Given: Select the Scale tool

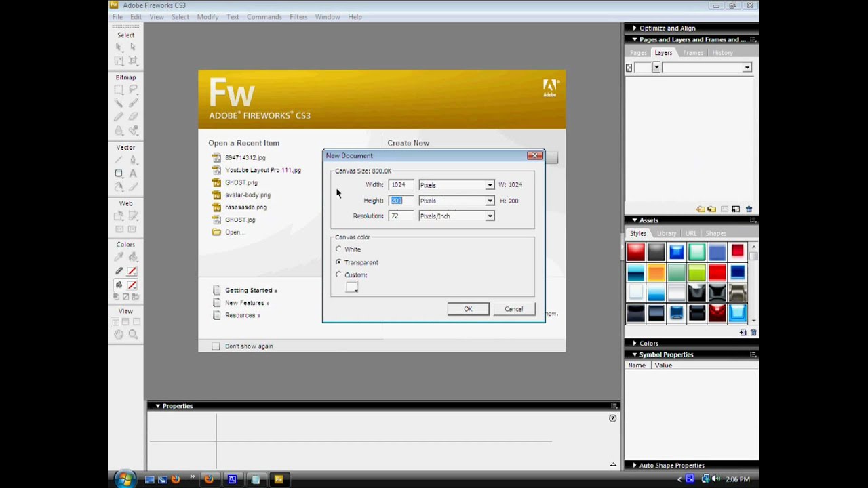Looking at the screenshot, I should 119,61.
